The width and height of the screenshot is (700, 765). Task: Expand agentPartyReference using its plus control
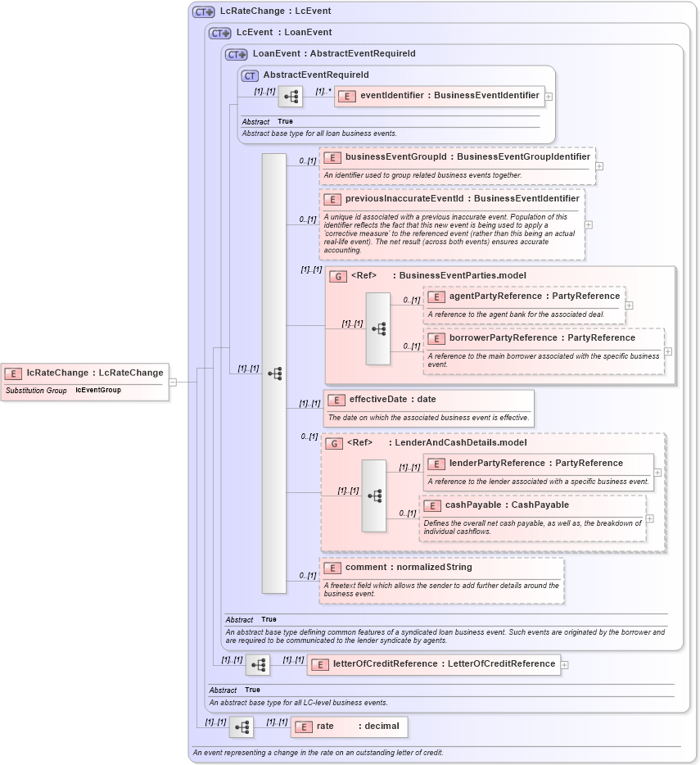point(629,304)
